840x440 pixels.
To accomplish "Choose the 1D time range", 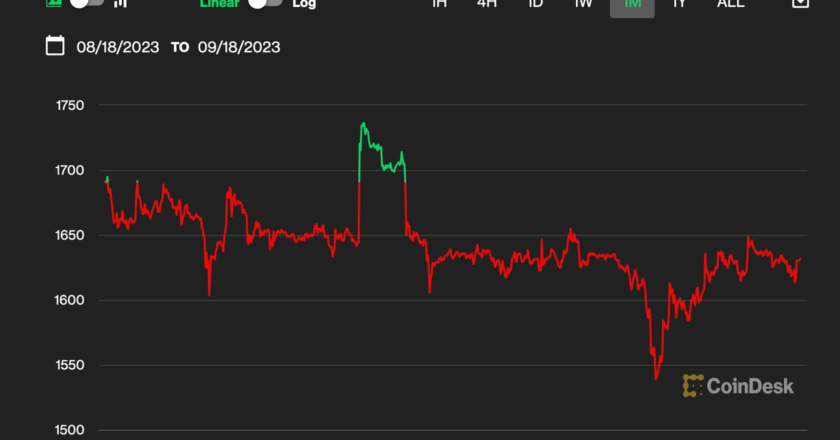I will (536, 4).
